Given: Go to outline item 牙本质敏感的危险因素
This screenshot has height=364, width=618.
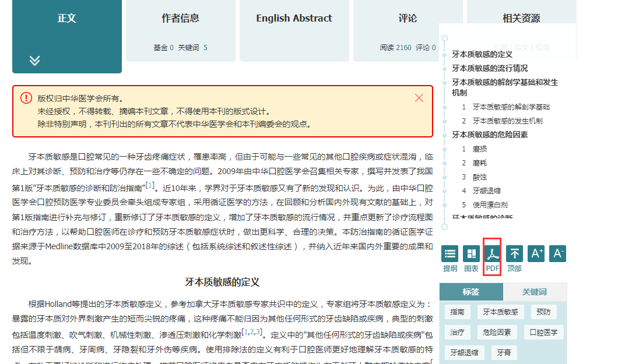Looking at the screenshot, I should [x=490, y=135].
